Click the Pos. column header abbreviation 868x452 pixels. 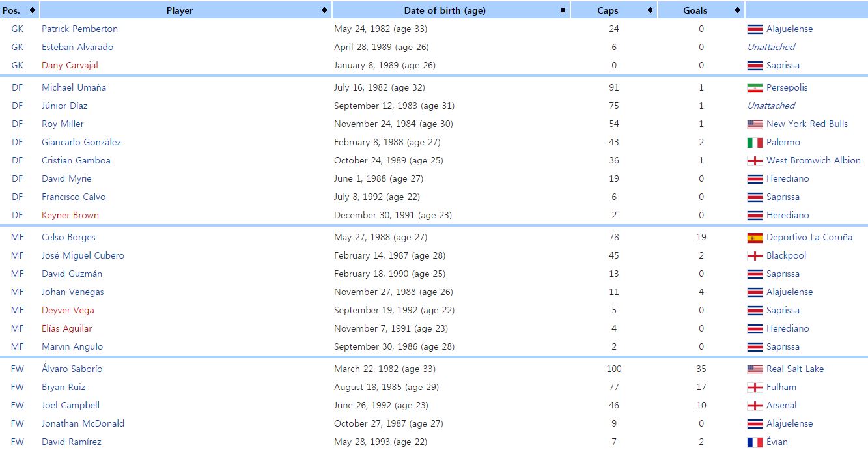point(11,10)
